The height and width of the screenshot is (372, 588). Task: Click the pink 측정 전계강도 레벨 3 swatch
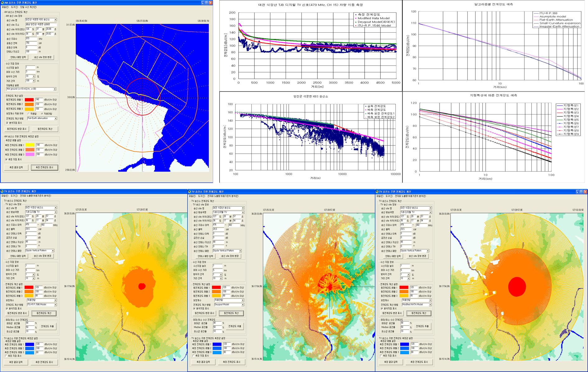30,154
